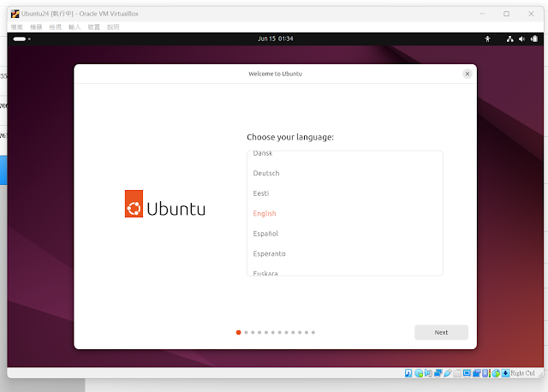This screenshot has height=392, width=548.
Task: Open the 檢視 menu
Action: coord(55,27)
